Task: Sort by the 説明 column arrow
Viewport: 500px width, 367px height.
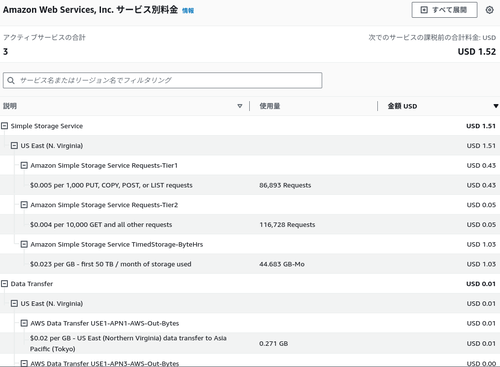Action: pos(240,106)
